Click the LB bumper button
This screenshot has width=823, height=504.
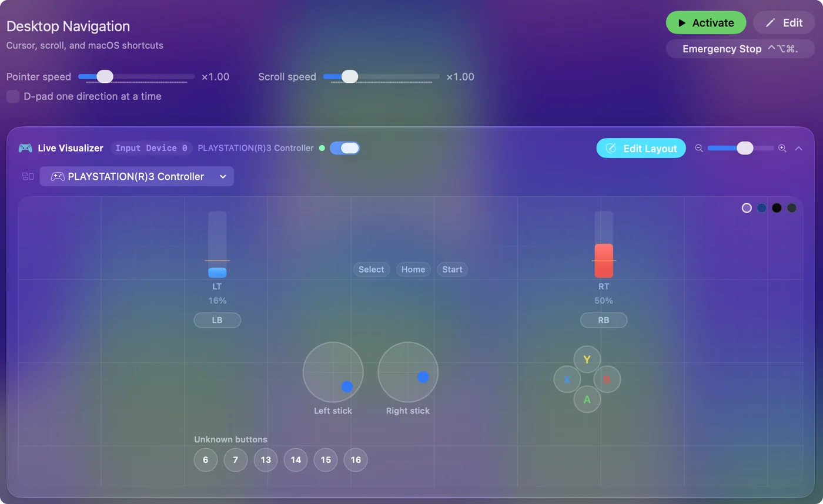(x=218, y=320)
